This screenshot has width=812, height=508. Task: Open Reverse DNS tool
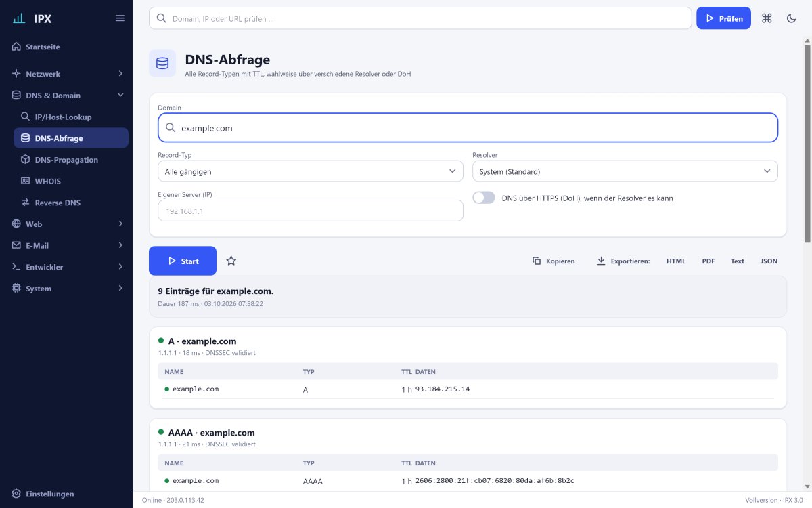71,203
